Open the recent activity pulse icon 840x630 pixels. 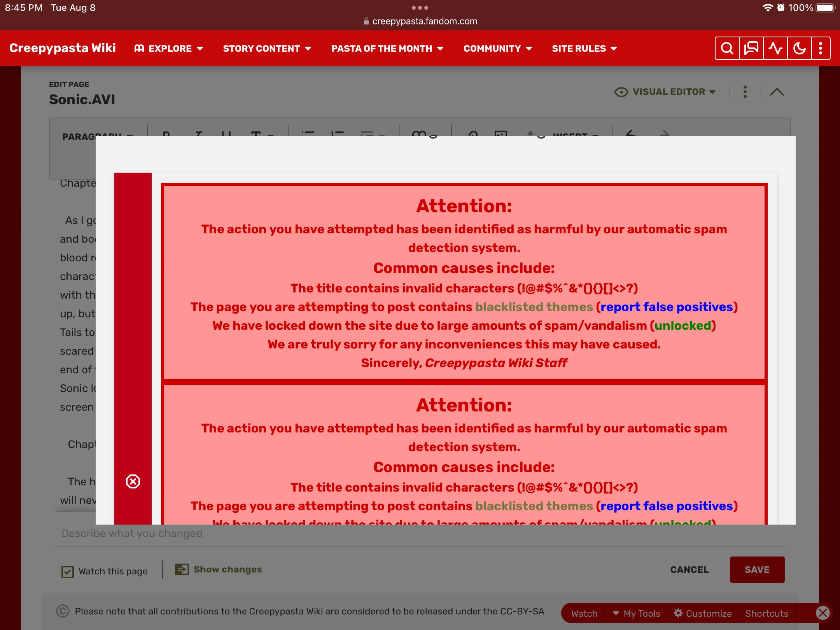[775, 49]
